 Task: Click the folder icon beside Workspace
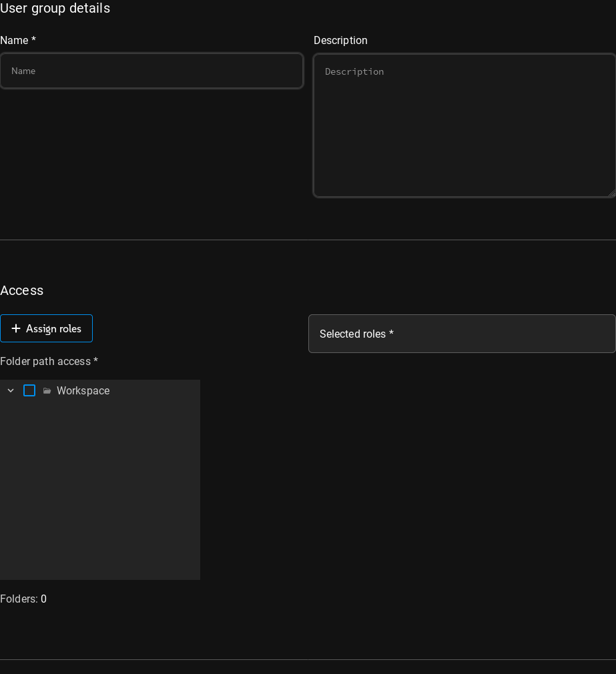click(x=47, y=391)
